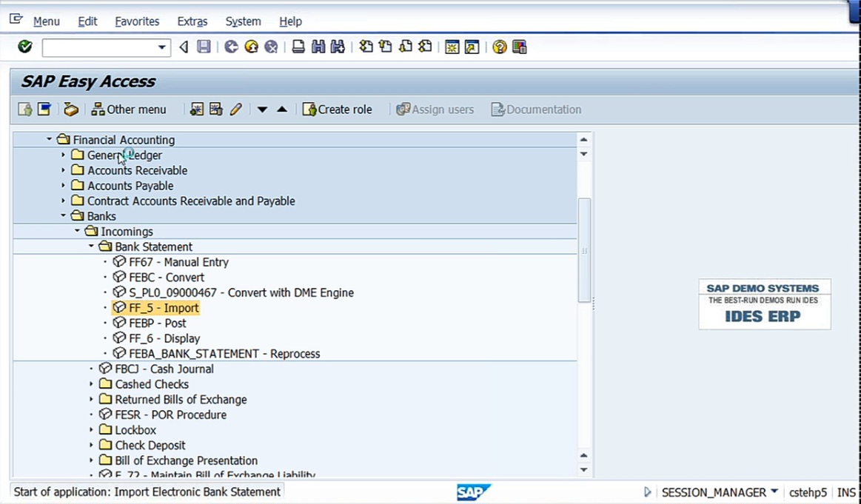Click the User Menu icon
The height and width of the screenshot is (504, 861).
pyautogui.click(x=24, y=110)
